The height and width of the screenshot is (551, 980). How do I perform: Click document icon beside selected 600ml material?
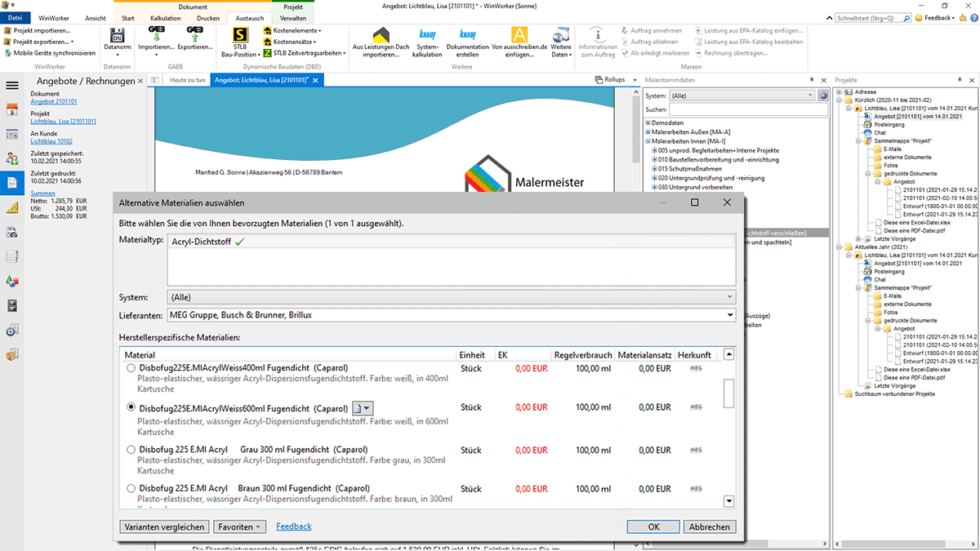click(363, 408)
